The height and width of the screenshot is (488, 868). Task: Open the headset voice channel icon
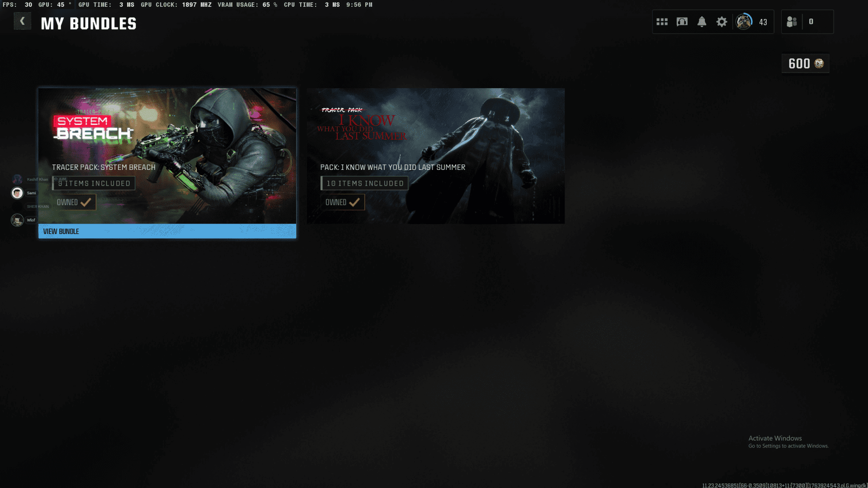click(x=682, y=22)
